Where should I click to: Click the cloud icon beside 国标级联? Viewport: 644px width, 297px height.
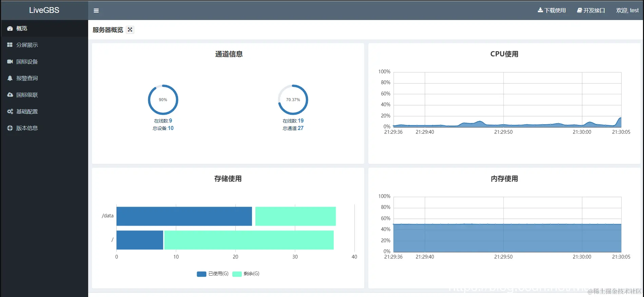coord(10,95)
